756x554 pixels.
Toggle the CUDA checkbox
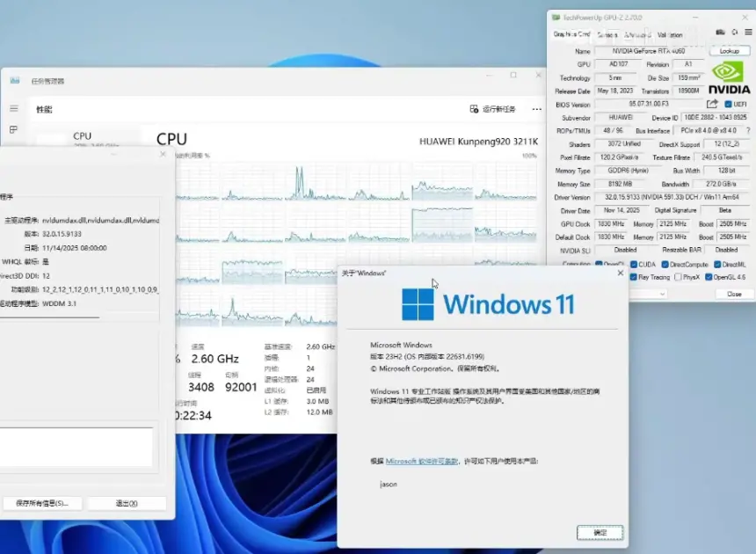click(634, 264)
